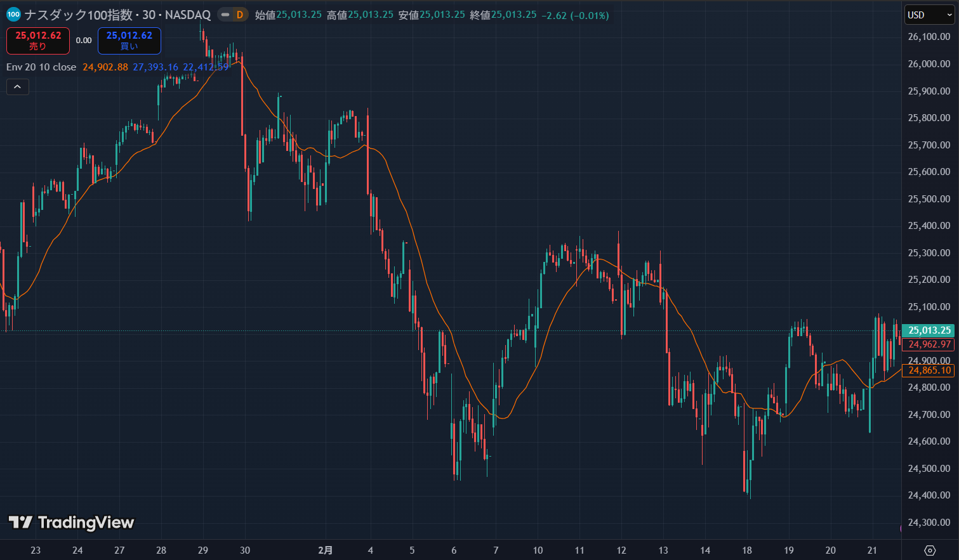Open chart settings hexagon gear icon

(930, 550)
